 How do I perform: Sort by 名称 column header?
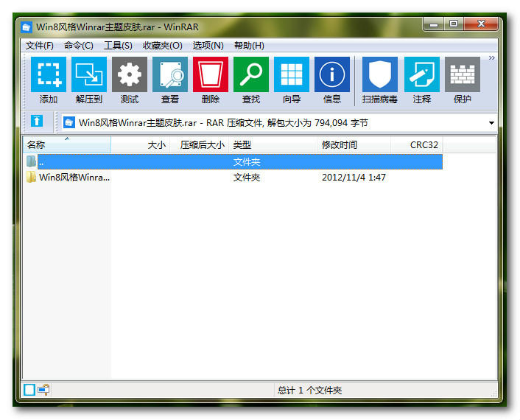[67, 145]
